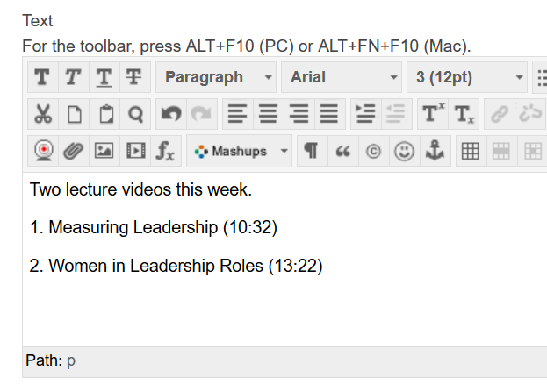Screen dimensions: 547x392
Task: Attach a file with the paperclip icon
Action: (x=73, y=151)
